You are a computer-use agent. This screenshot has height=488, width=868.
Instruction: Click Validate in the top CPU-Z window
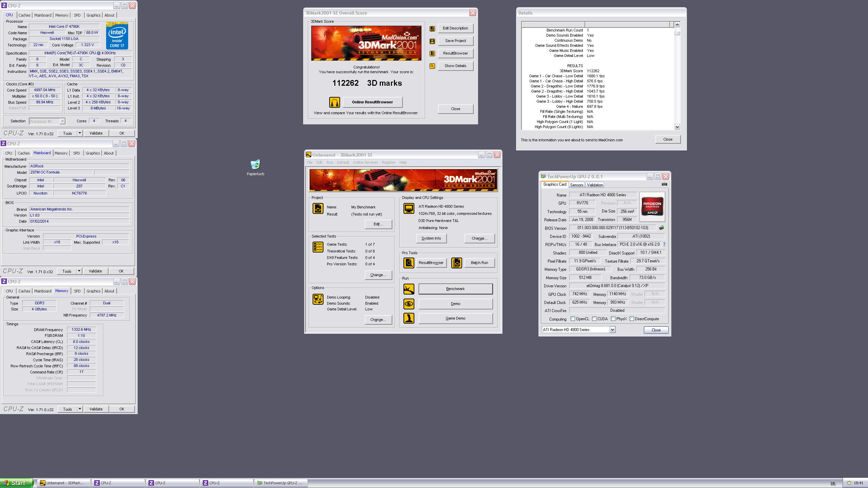(96, 134)
